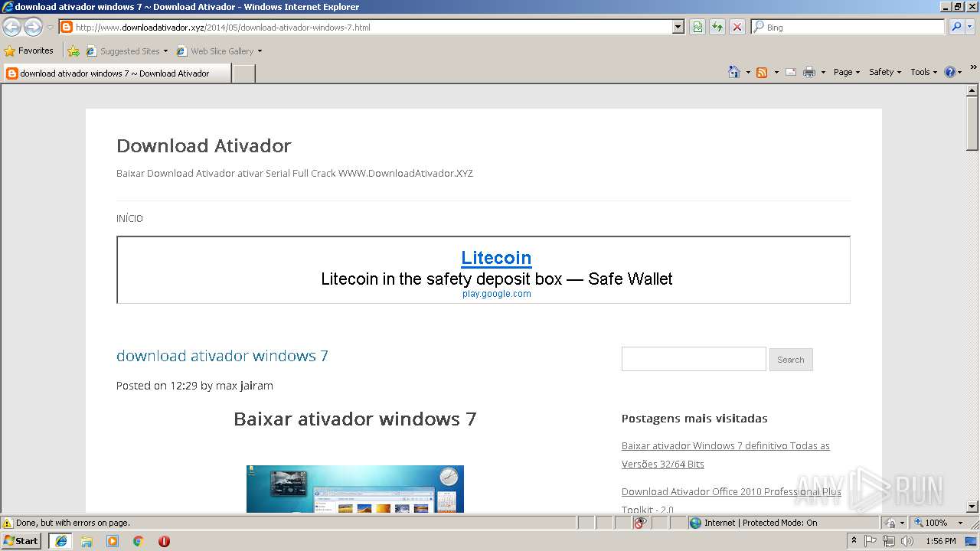Click the Home toolbar icon
The height and width of the screenshot is (551, 980).
coord(733,72)
